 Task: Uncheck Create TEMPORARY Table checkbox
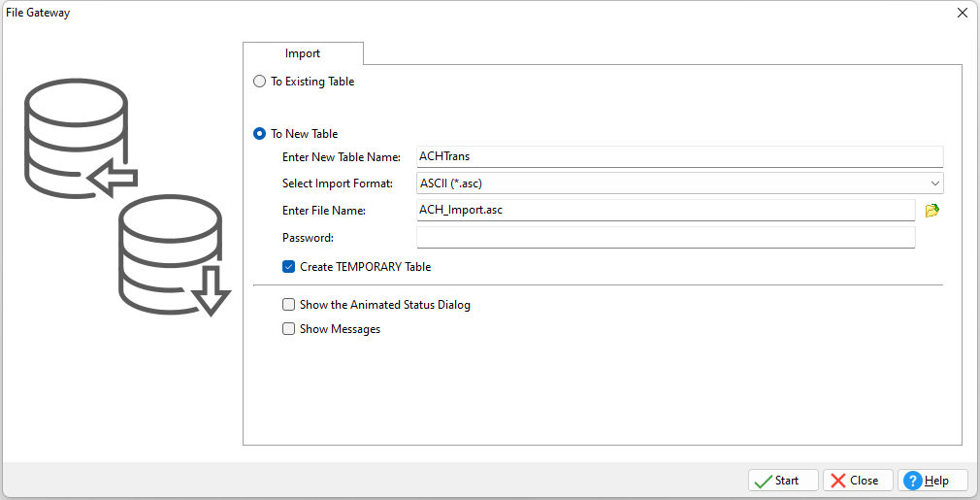288,267
